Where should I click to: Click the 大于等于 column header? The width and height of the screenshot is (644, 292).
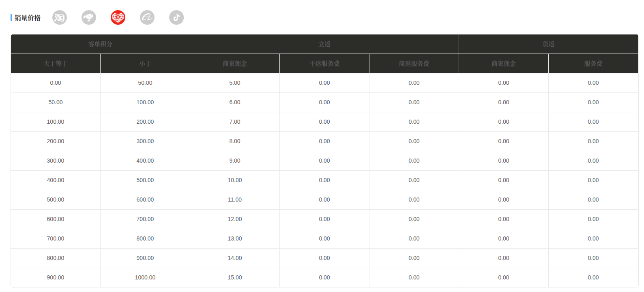click(56, 64)
